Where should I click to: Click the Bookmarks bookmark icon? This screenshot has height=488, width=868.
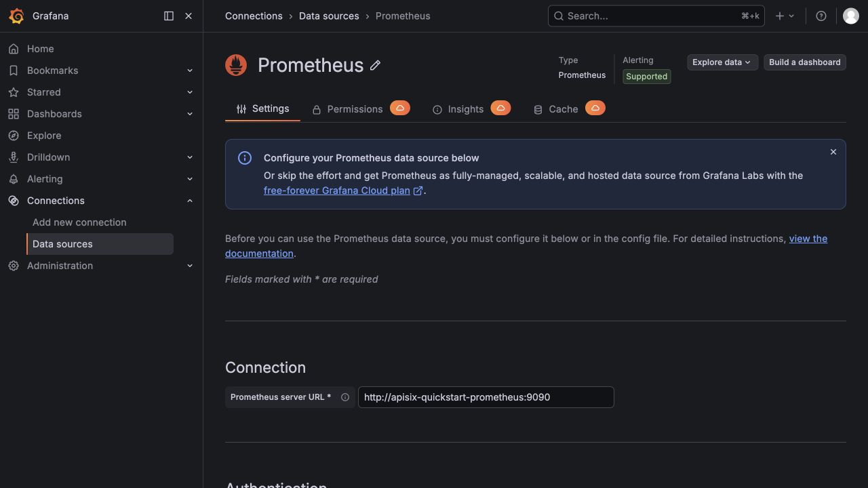(14, 70)
